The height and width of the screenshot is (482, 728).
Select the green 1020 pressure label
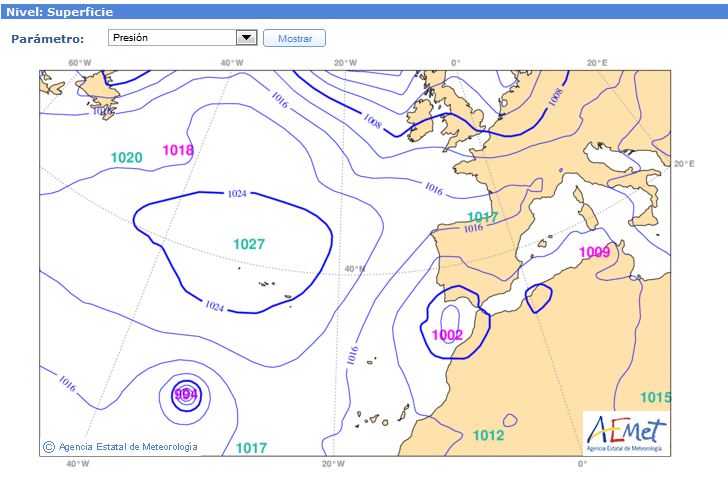[126, 157]
